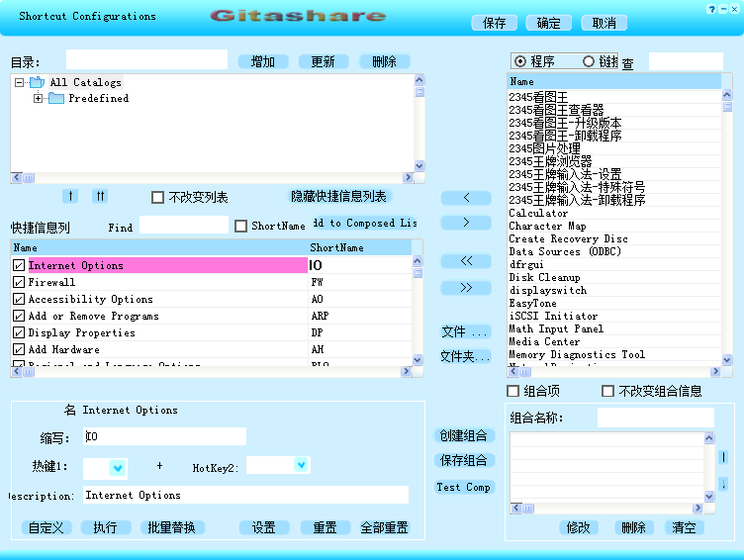The width and height of the screenshot is (744, 560).
Task: Toggle the ShortName checkbox
Action: click(241, 226)
